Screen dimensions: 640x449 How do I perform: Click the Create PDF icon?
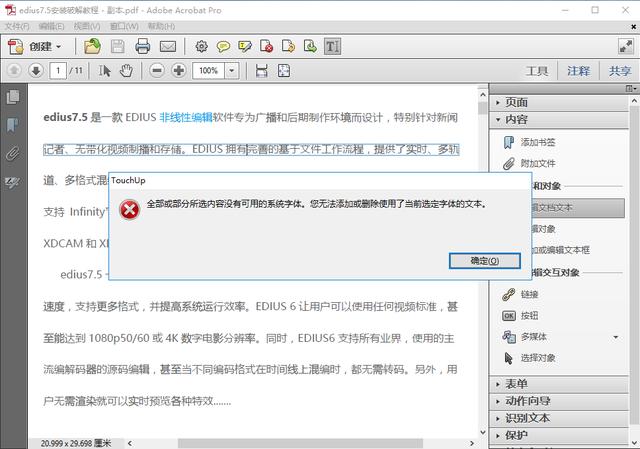(x=16, y=47)
